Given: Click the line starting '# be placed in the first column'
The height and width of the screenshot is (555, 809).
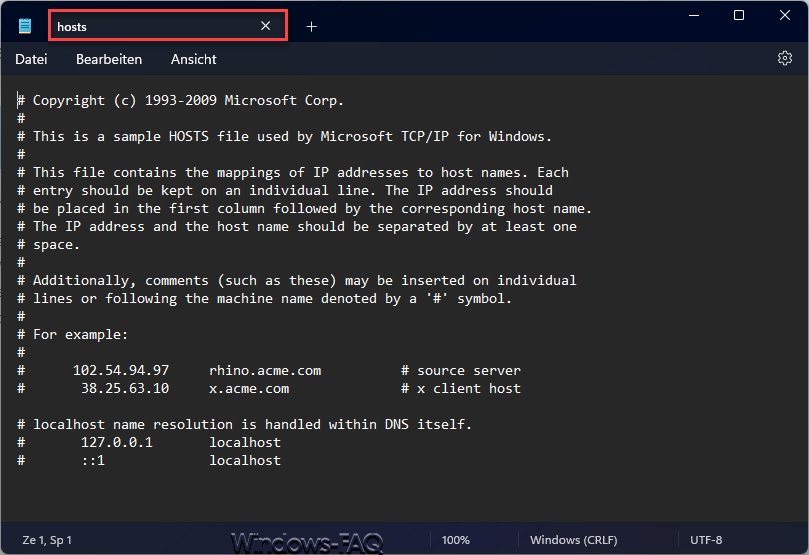Looking at the screenshot, I should [x=304, y=208].
